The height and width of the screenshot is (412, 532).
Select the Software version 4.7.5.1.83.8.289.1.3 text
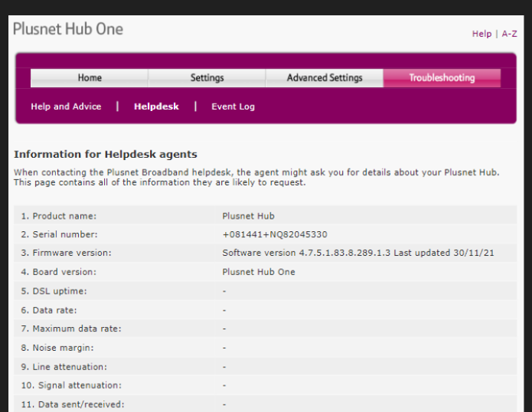(x=306, y=253)
